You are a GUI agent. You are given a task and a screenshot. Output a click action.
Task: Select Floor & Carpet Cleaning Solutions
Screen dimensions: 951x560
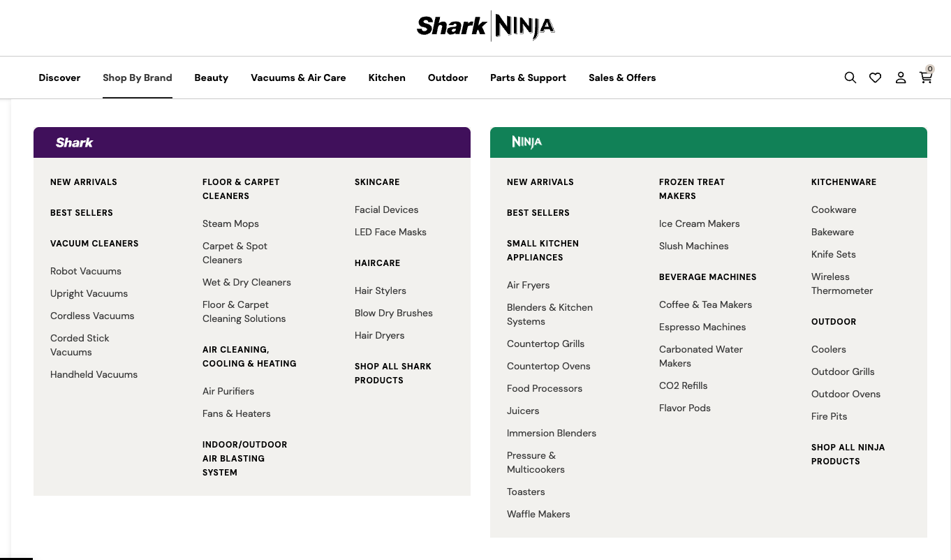pos(244,311)
